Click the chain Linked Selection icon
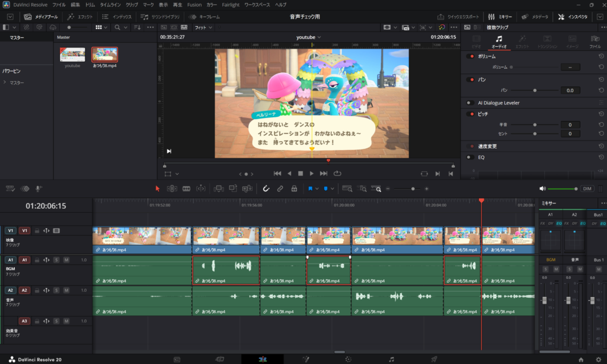607x364 pixels. [280, 189]
